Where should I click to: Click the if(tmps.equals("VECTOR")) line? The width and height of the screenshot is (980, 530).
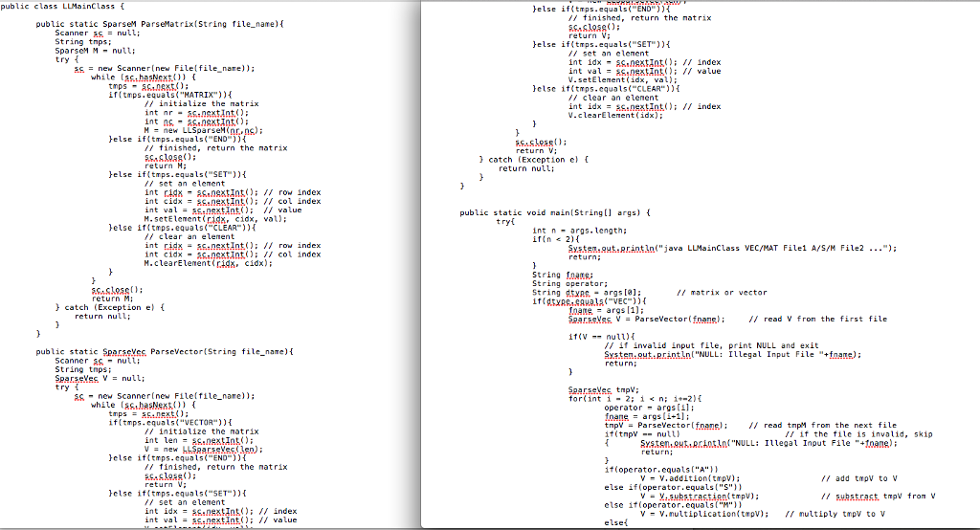(170, 423)
